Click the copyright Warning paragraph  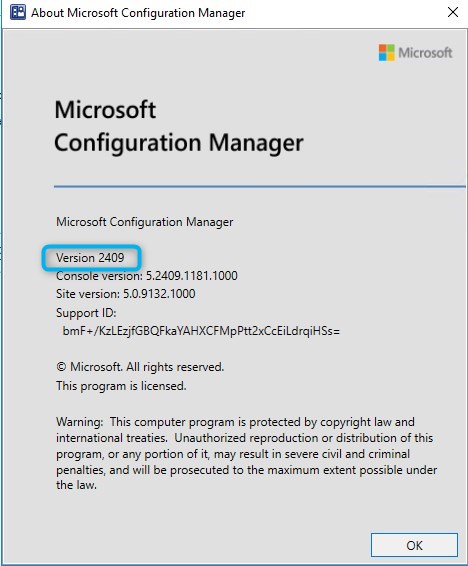(x=246, y=453)
